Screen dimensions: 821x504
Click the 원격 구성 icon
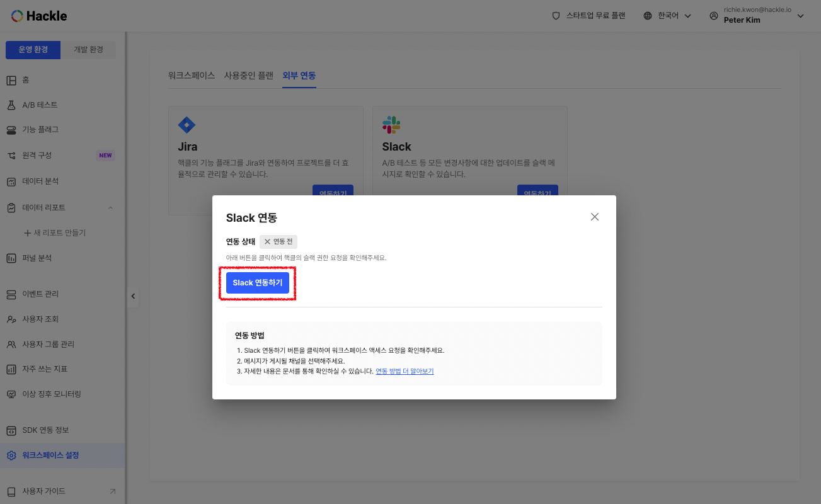(x=11, y=156)
